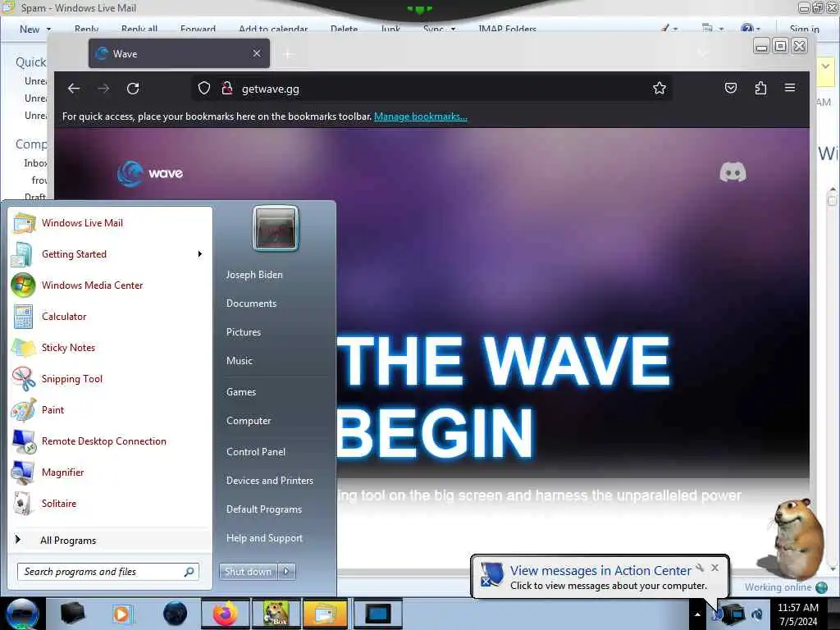Open the media player taskbar icon
This screenshot has height=630, width=840.
click(x=122, y=614)
